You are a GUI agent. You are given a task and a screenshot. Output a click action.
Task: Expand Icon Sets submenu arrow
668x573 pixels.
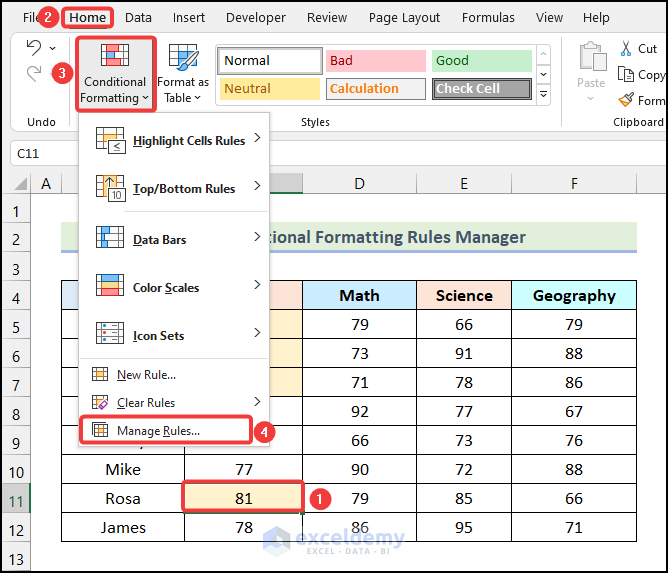click(x=257, y=332)
